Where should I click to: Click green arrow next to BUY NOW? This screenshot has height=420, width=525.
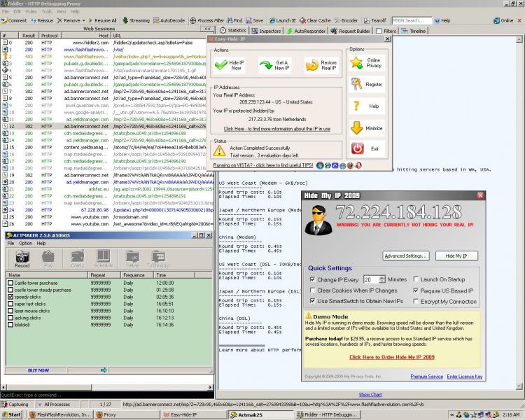pos(104,370)
